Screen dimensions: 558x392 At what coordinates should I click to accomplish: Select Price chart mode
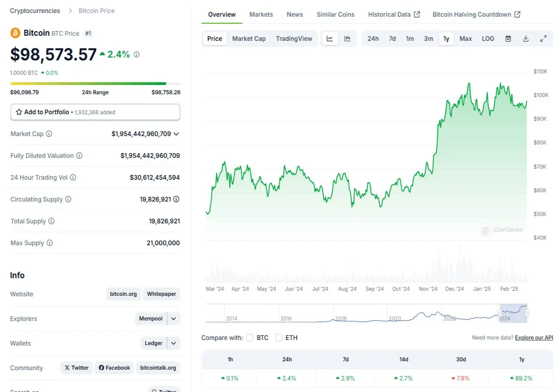pyautogui.click(x=215, y=39)
